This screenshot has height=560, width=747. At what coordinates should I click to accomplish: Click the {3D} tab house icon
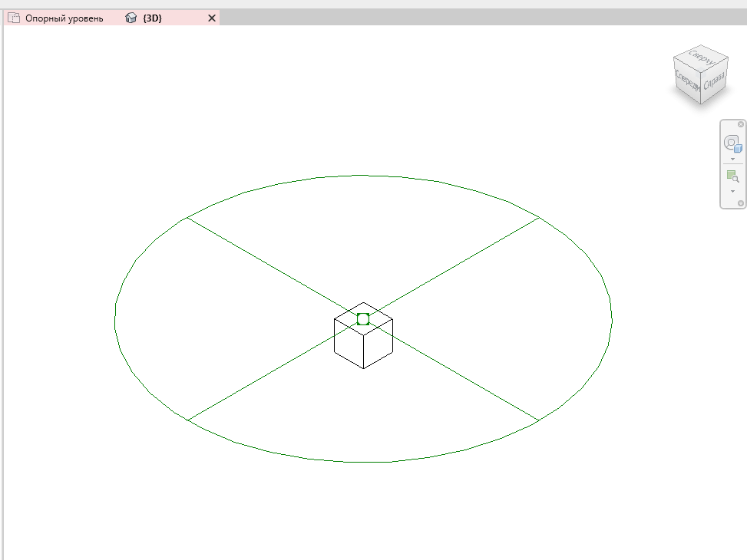click(x=131, y=18)
